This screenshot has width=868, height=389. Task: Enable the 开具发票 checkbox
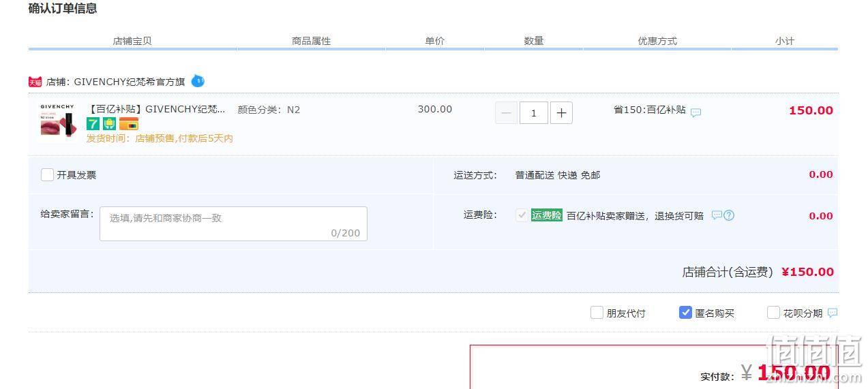(47, 174)
